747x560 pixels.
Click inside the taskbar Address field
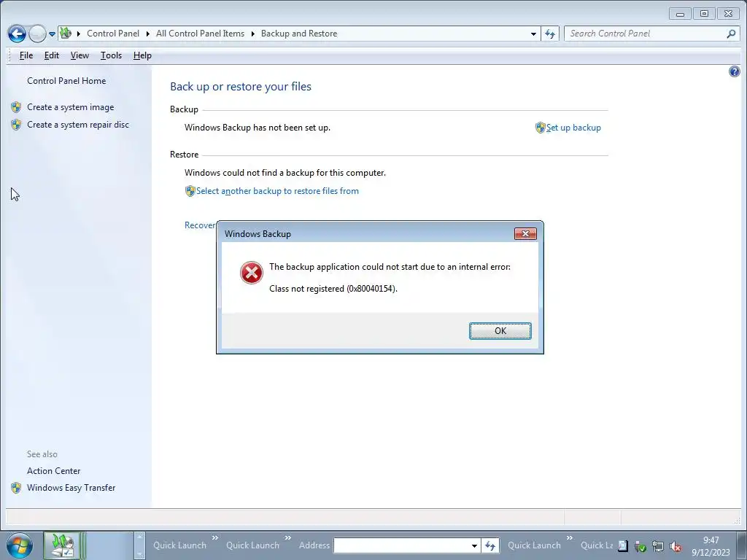pyautogui.click(x=402, y=545)
